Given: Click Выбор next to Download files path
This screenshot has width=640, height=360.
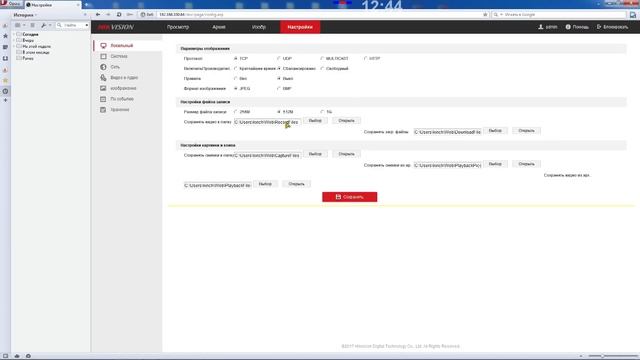Looking at the screenshot, I should point(495,131).
